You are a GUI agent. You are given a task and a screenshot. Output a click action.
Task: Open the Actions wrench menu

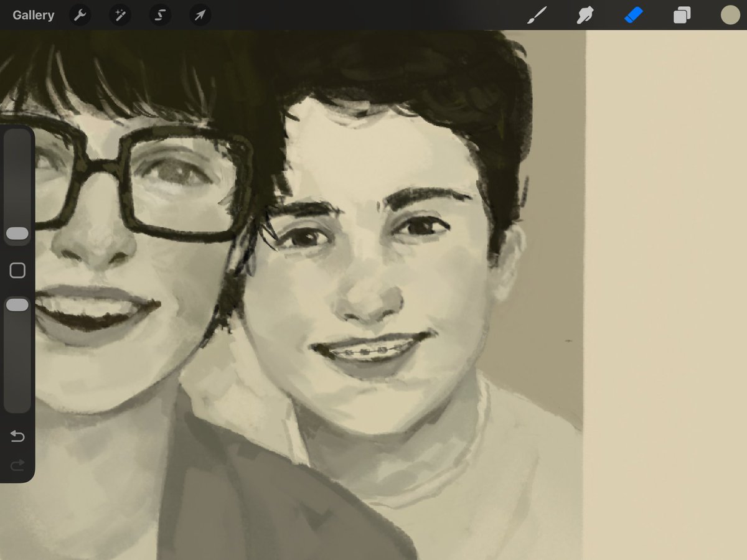click(80, 15)
